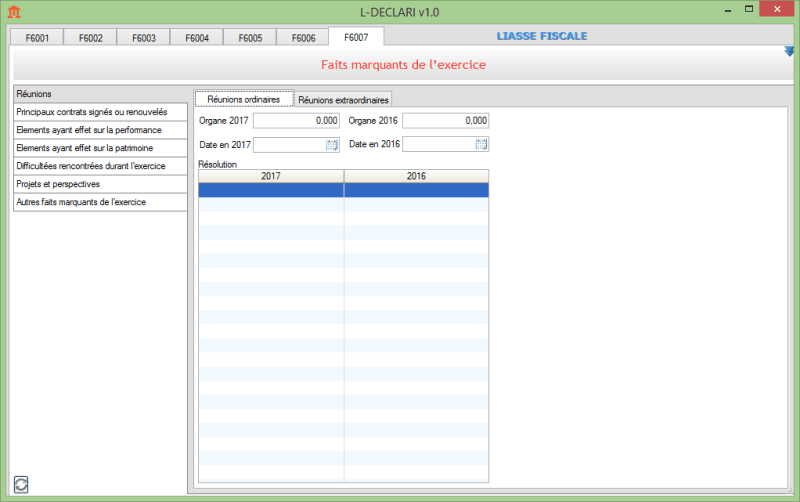Viewport: 800px width, 502px height.
Task: Click the refresh icon at bottom left
Action: [21, 484]
